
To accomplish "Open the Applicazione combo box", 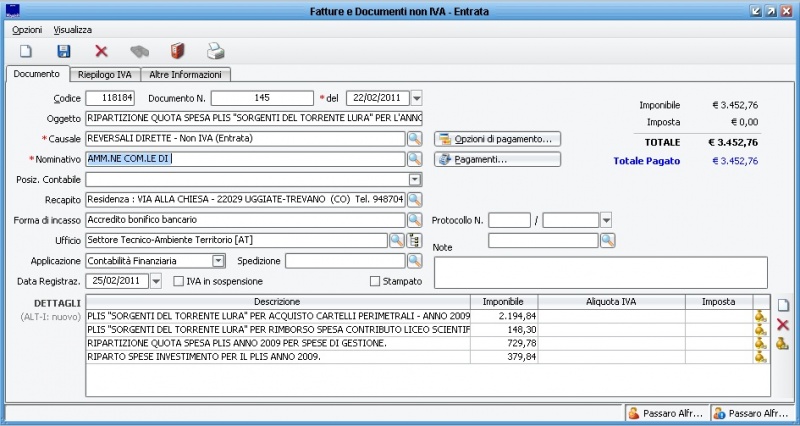I will coord(218,261).
